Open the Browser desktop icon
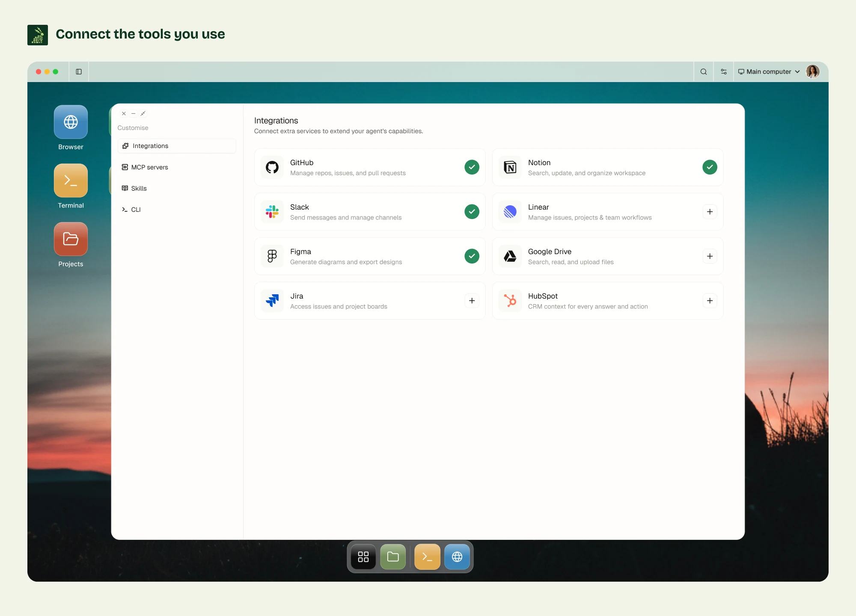Image resolution: width=856 pixels, height=616 pixels. click(x=71, y=122)
